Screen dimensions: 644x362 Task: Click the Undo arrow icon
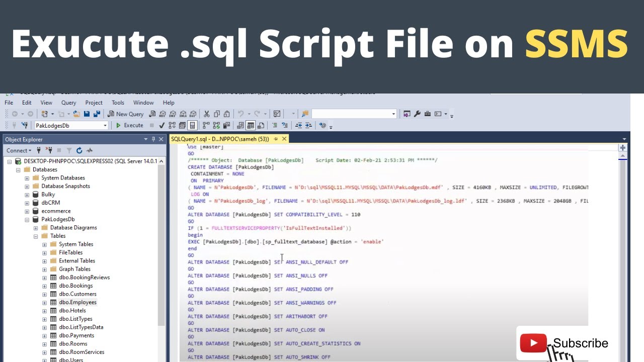point(240,114)
